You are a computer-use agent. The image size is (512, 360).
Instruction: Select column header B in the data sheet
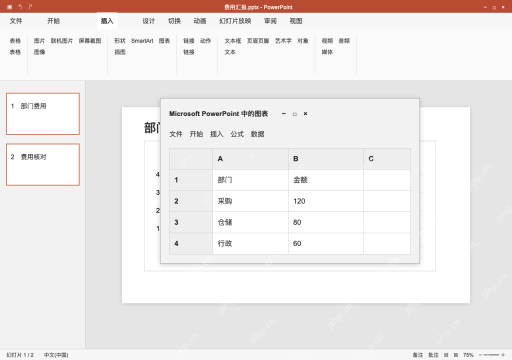coord(326,159)
